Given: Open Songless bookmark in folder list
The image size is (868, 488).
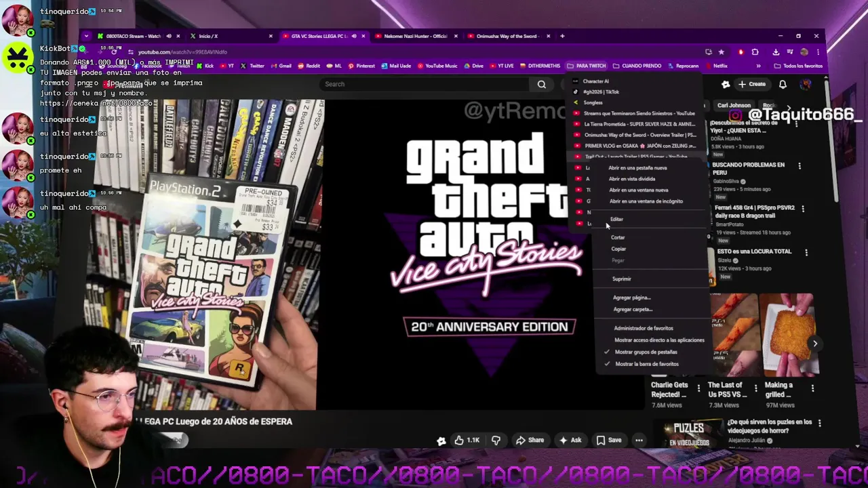Looking at the screenshot, I should point(593,102).
